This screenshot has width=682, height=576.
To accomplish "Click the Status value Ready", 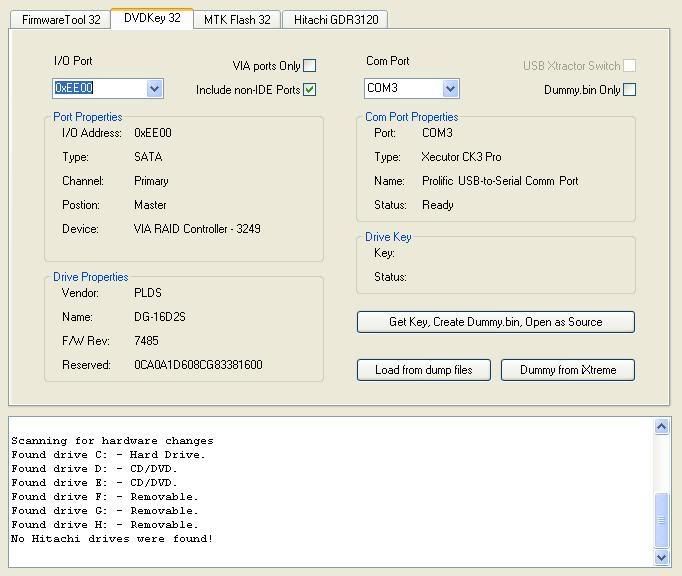I will coord(438,205).
